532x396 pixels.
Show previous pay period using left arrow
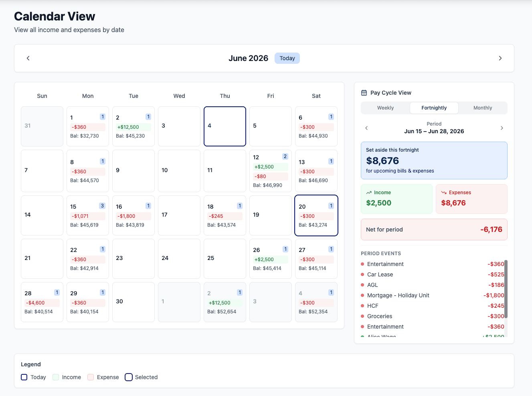(366, 128)
